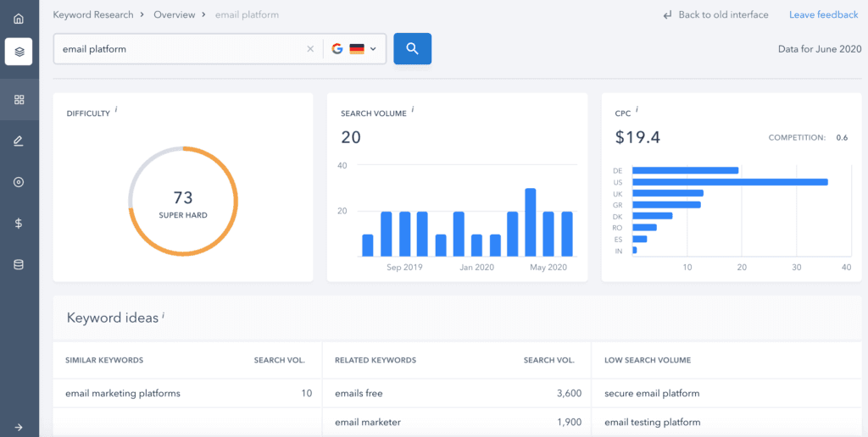This screenshot has width=868, height=437.
Task: Open the Leave feedback link
Action: [x=824, y=15]
